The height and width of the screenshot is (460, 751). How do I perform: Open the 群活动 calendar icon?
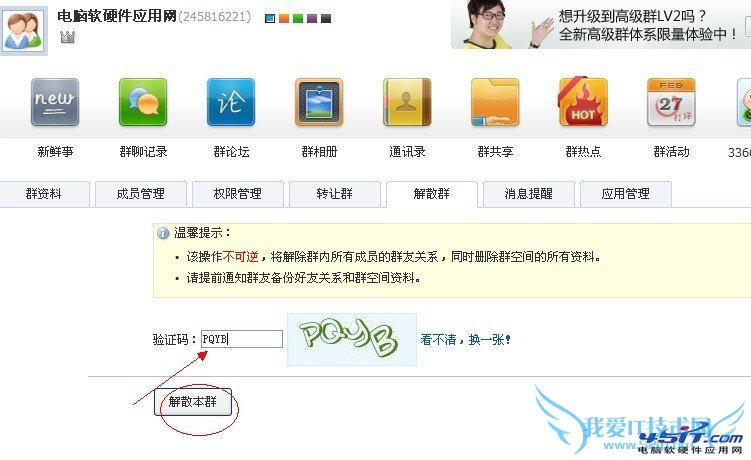(671, 102)
